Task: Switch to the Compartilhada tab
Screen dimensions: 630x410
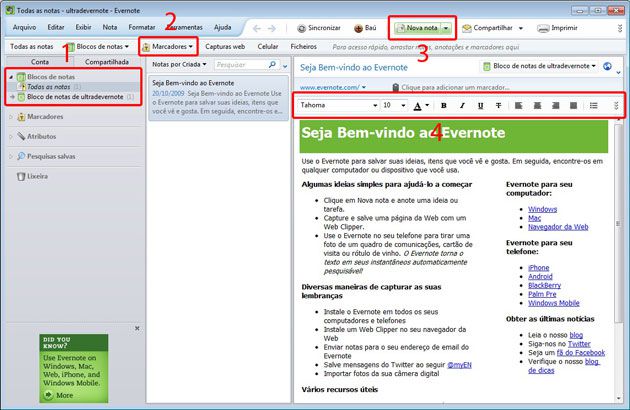Action: coord(107,62)
